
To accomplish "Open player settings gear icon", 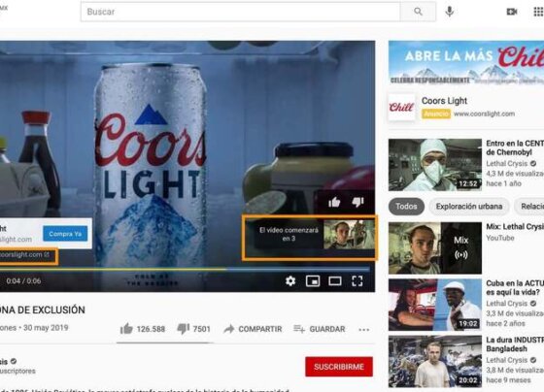I will pos(290,280).
